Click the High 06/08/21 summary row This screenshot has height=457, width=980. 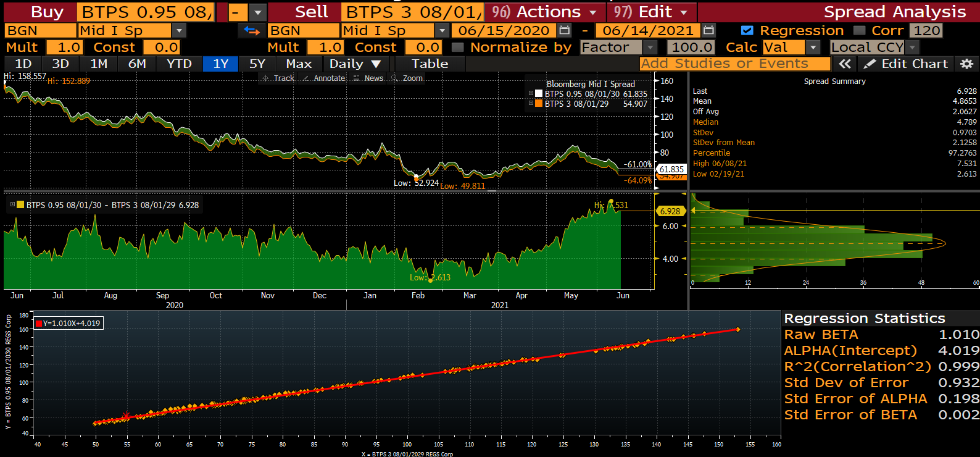pyautogui.click(x=835, y=163)
